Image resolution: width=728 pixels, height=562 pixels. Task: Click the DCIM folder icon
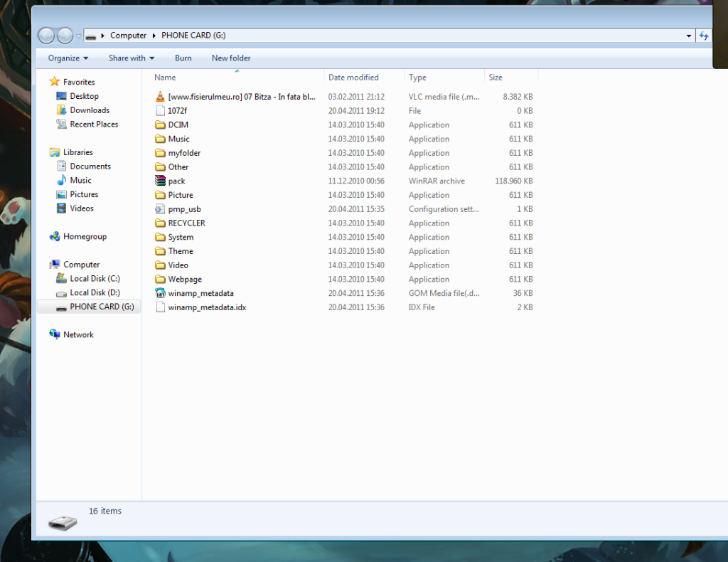click(161, 125)
